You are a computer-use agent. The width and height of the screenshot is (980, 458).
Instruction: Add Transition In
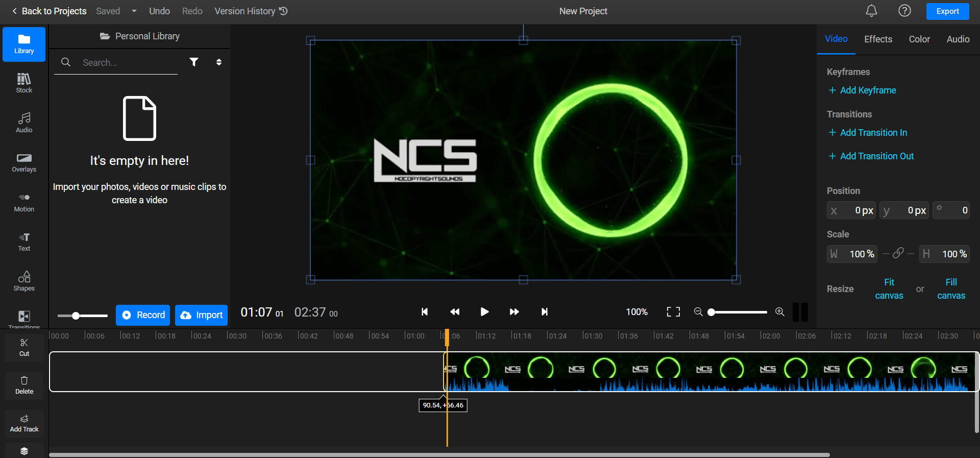pos(868,133)
